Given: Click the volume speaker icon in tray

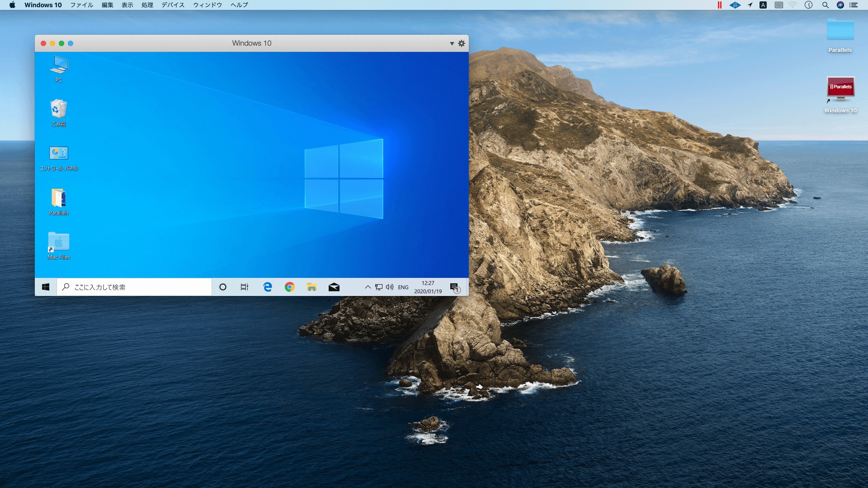Looking at the screenshot, I should click(x=390, y=287).
